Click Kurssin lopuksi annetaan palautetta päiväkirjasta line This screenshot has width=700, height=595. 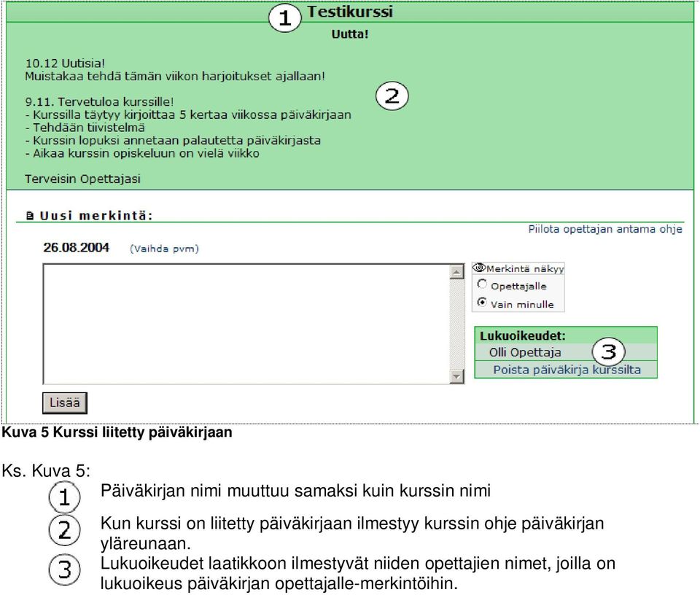pyautogui.click(x=173, y=141)
